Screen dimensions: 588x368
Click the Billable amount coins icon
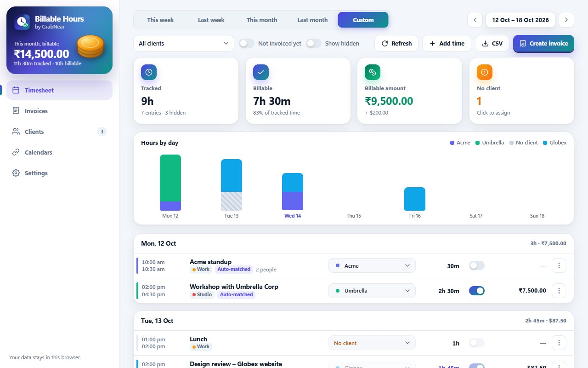pos(373,72)
